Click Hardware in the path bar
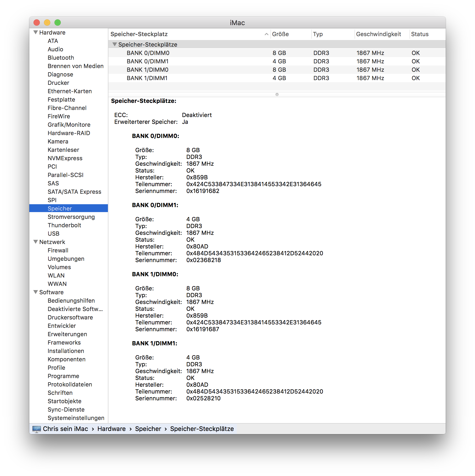Viewport: 475px width, 476px height. (x=112, y=429)
